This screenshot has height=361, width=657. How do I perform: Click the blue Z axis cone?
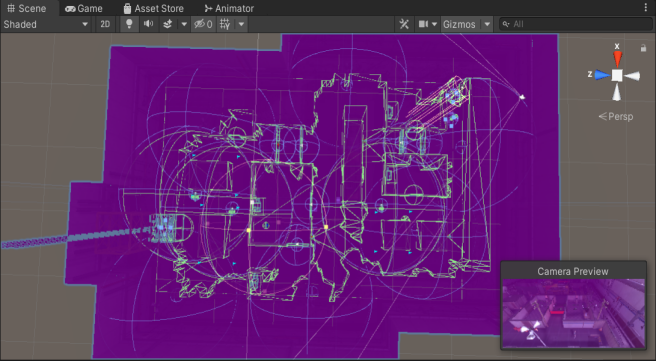602,75
